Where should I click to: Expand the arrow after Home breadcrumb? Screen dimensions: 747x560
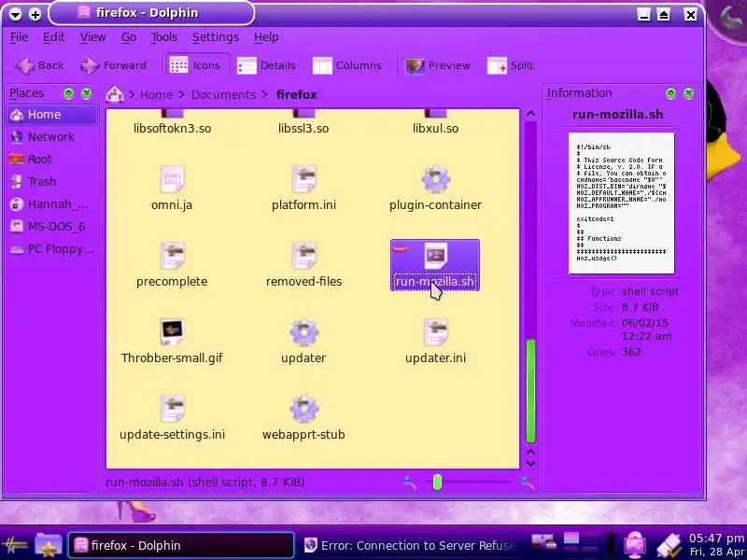click(181, 95)
